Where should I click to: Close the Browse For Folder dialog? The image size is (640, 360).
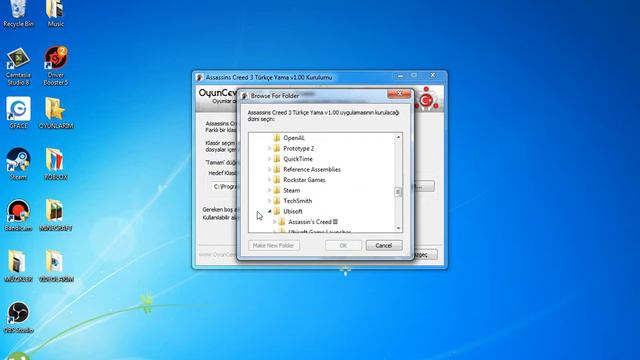(x=399, y=94)
